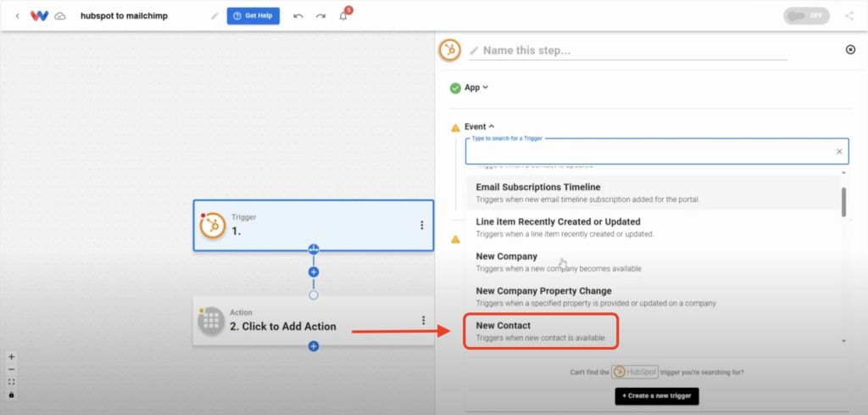Expand the App section
Image resolution: width=868 pixels, height=415 pixels.
click(x=476, y=87)
